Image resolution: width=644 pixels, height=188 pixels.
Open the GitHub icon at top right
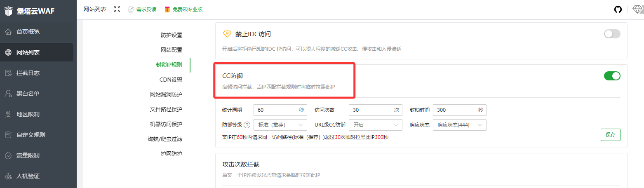pos(618,9)
